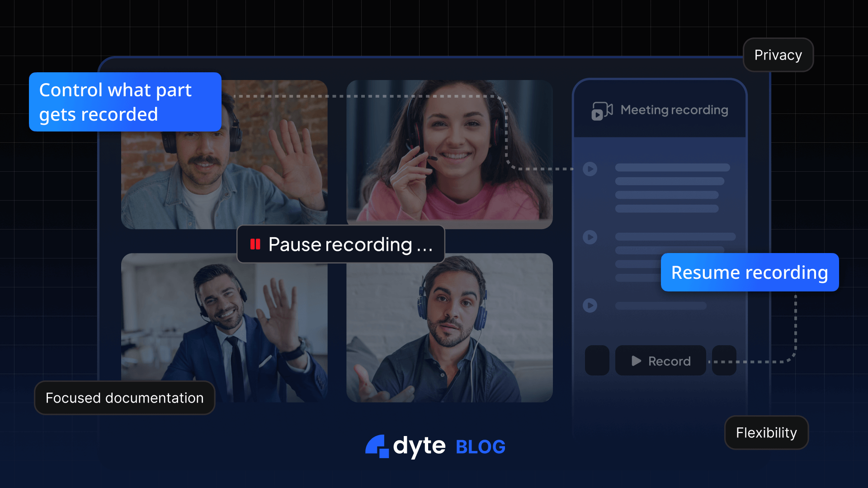The height and width of the screenshot is (488, 868).
Task: Click the meeting recording camera icon
Action: (602, 111)
